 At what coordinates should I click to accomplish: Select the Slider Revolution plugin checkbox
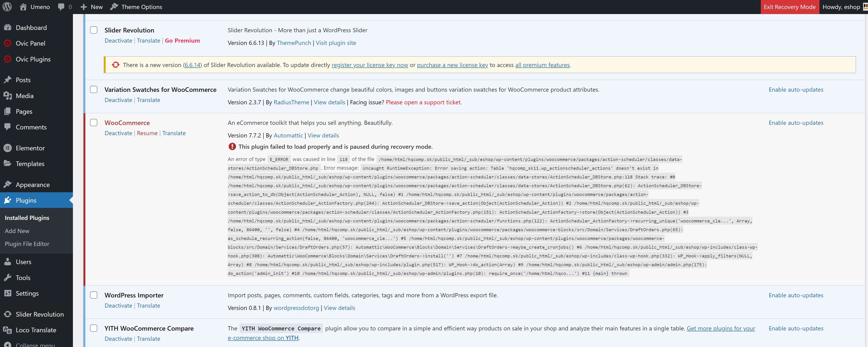[94, 30]
